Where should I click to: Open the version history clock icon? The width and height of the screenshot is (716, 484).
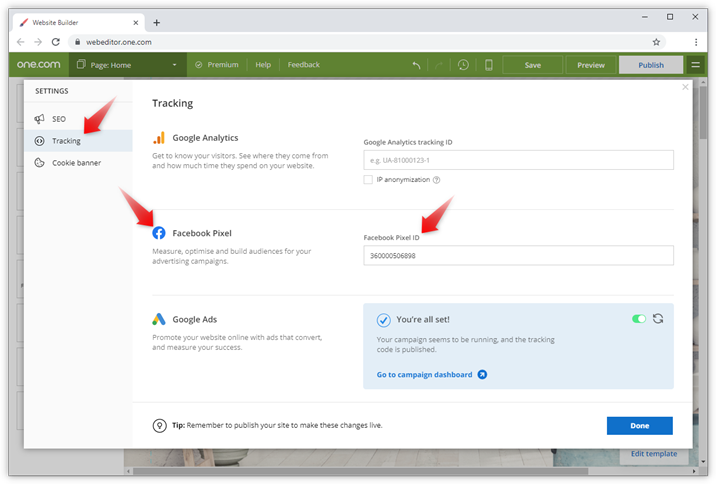pos(463,65)
